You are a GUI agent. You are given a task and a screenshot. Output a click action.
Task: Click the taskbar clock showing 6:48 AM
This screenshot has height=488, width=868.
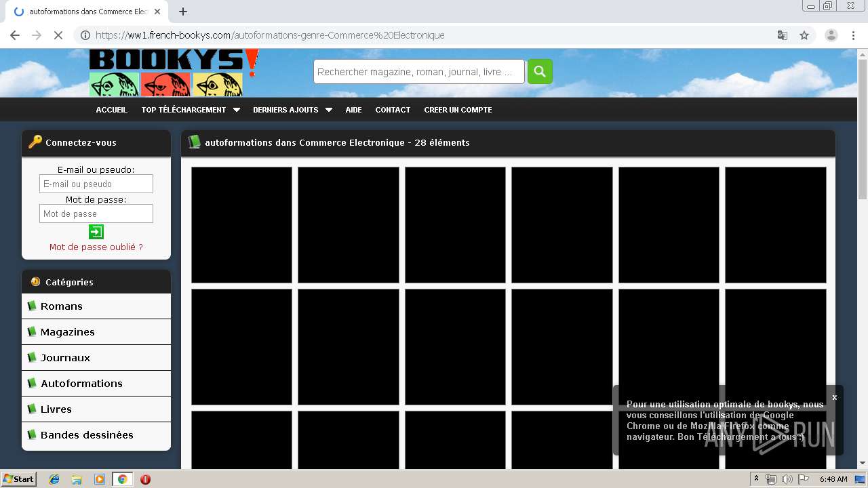click(x=833, y=479)
